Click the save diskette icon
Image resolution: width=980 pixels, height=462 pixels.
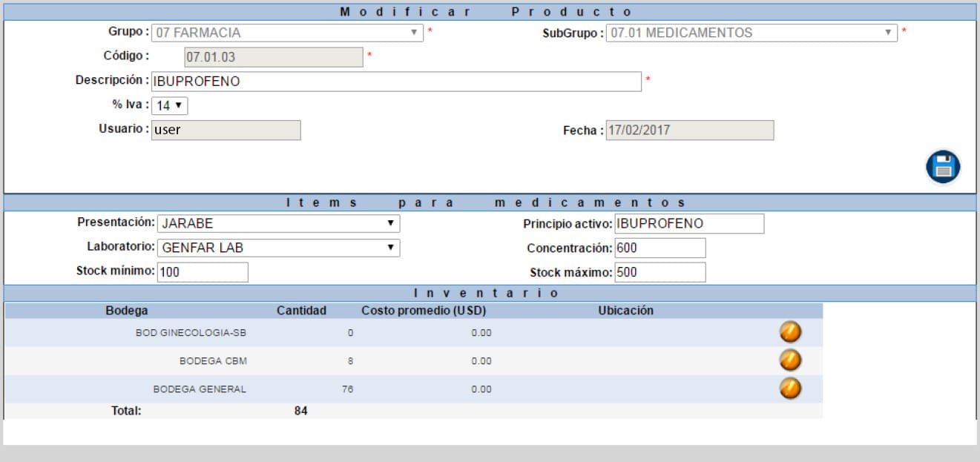click(942, 166)
